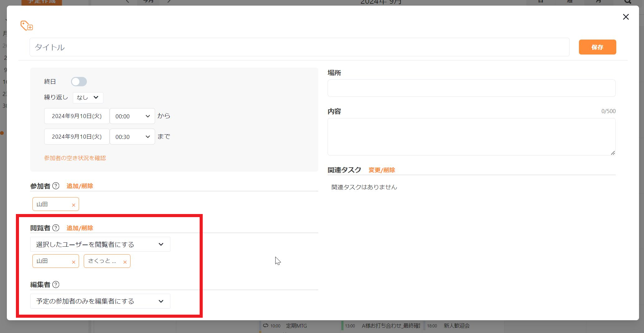
Task: Open the 参加者 help tooltip
Action: 56,186
